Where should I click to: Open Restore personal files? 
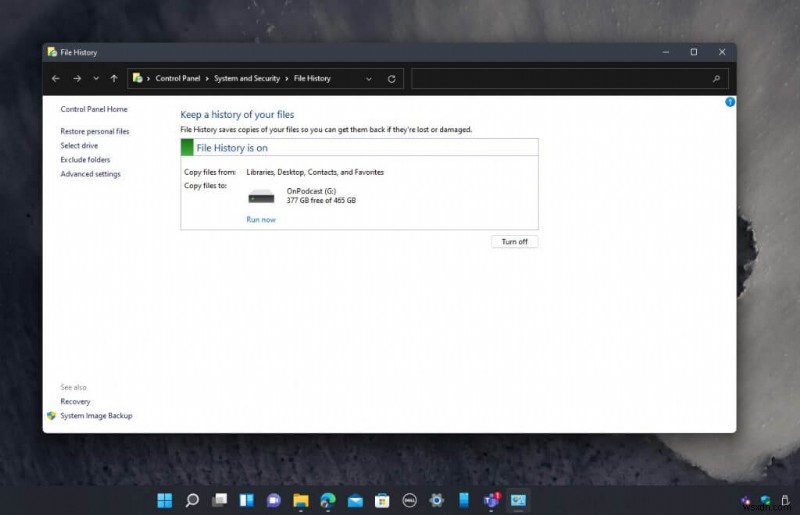[95, 131]
